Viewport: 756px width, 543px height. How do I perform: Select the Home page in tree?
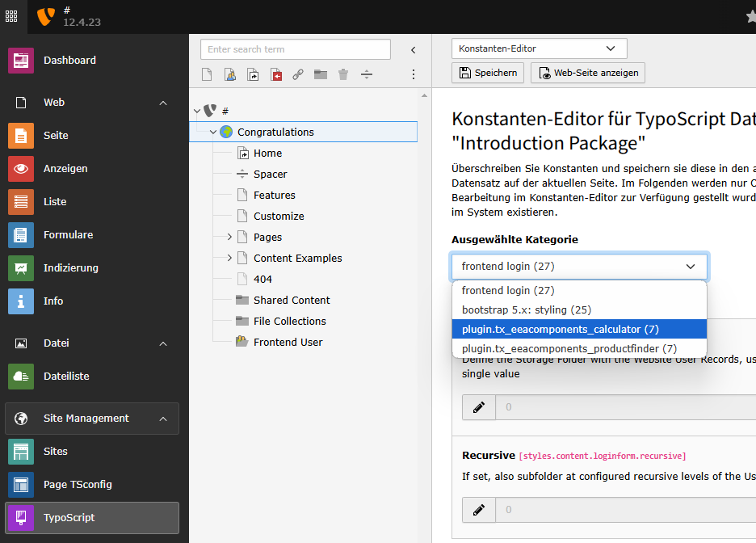click(x=267, y=154)
